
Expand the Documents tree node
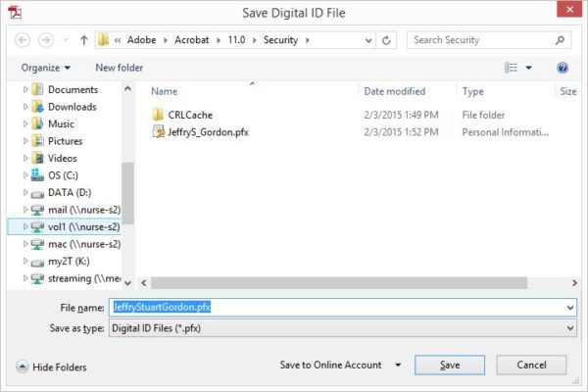25,90
